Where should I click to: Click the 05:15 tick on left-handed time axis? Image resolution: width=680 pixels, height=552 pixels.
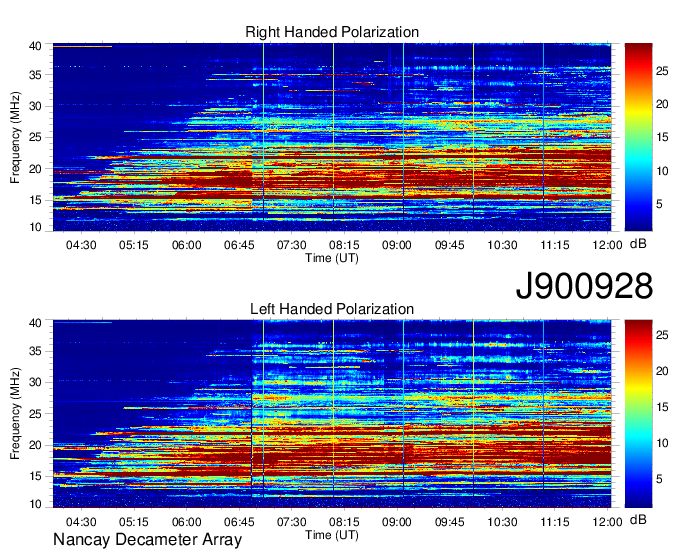pos(134,522)
